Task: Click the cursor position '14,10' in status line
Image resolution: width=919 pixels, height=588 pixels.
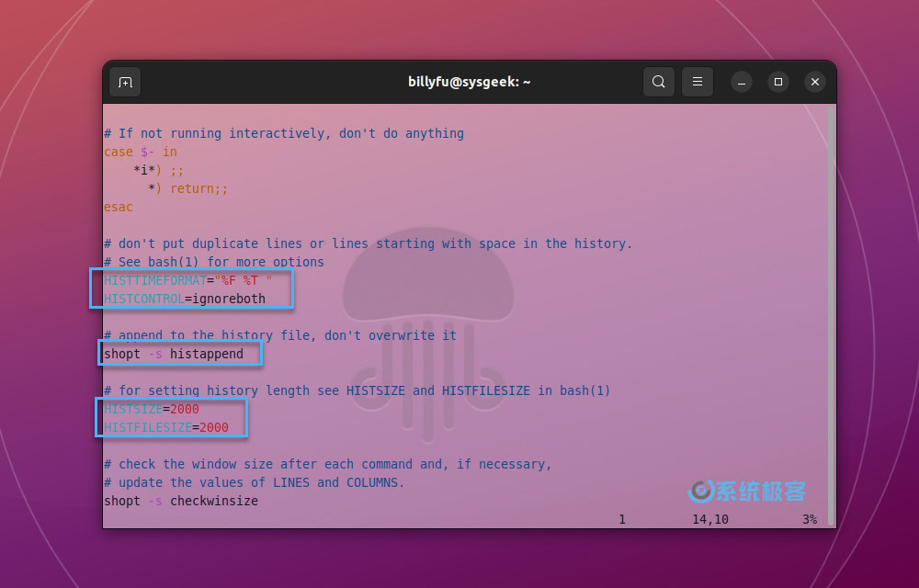Action: pyautogui.click(x=710, y=519)
